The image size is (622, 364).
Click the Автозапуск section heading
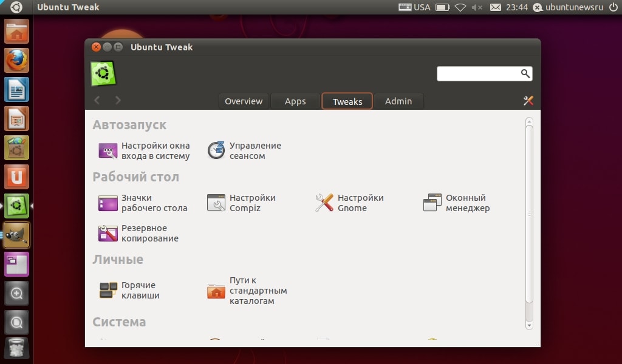click(129, 125)
